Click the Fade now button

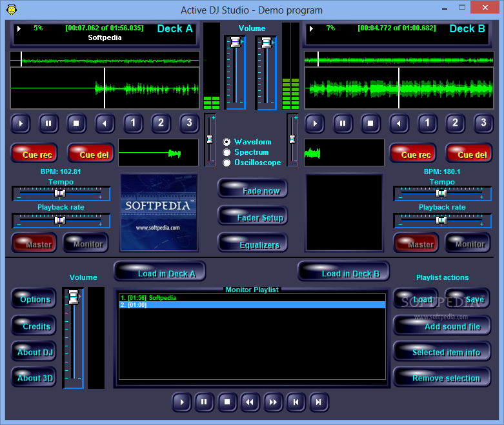[x=252, y=189]
